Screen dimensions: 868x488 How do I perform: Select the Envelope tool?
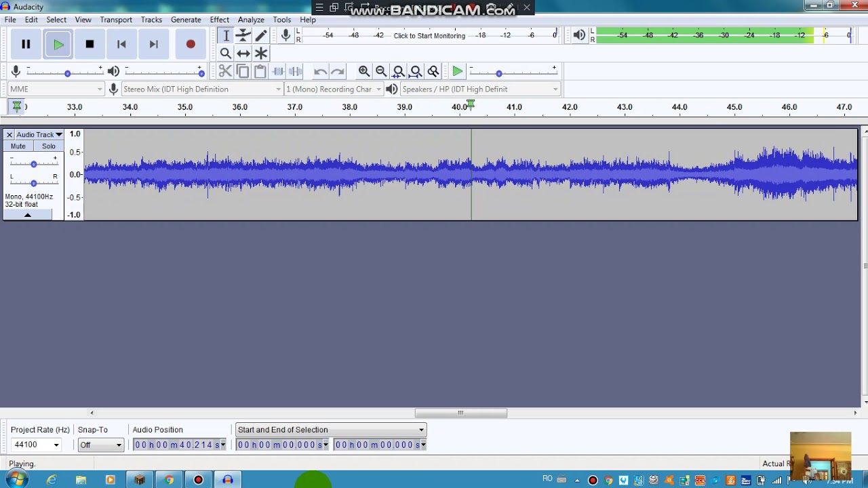[x=243, y=36]
